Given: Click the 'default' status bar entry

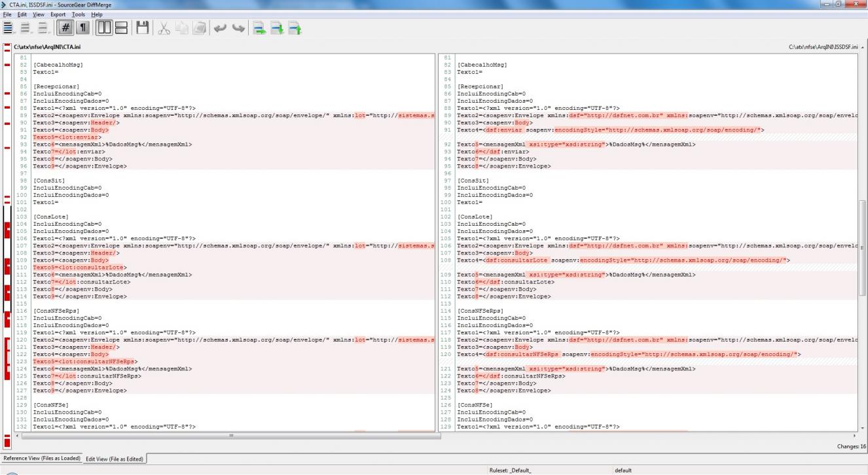Looking at the screenshot, I should (x=623, y=470).
